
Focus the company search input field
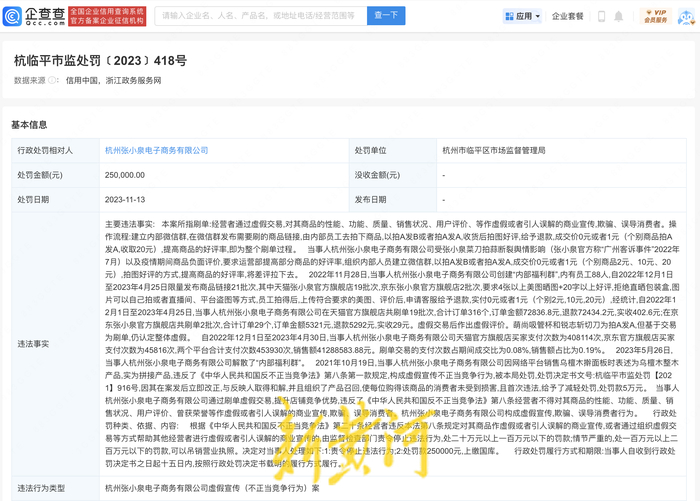tap(260, 16)
